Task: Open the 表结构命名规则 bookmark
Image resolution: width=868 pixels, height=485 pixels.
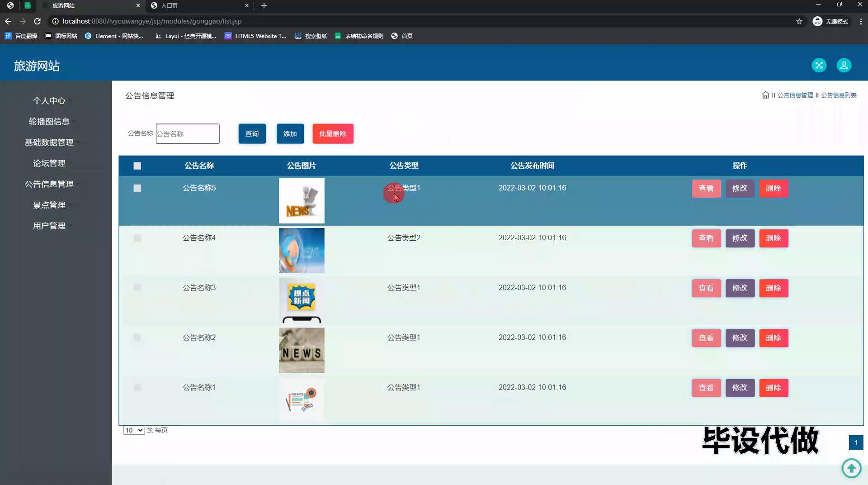Action: [359, 36]
